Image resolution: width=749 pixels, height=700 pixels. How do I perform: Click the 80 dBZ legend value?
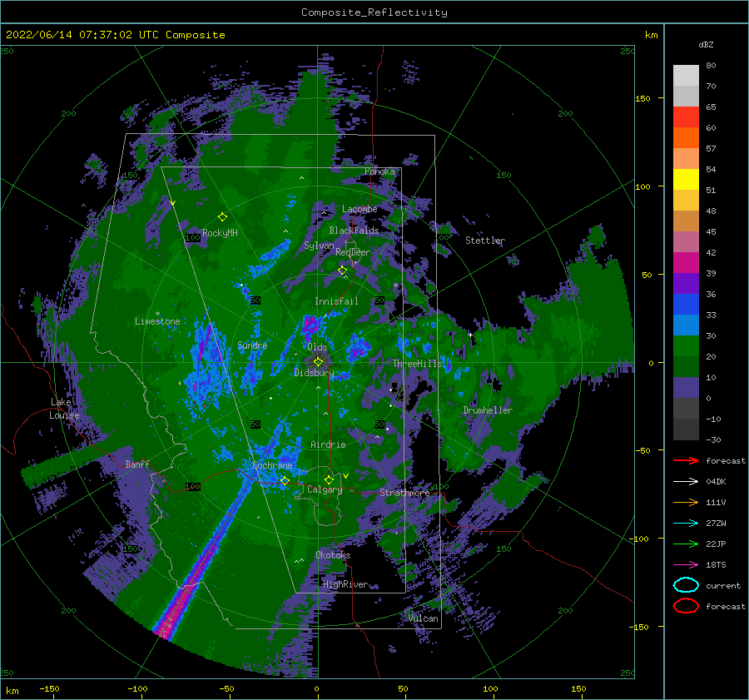click(x=711, y=66)
